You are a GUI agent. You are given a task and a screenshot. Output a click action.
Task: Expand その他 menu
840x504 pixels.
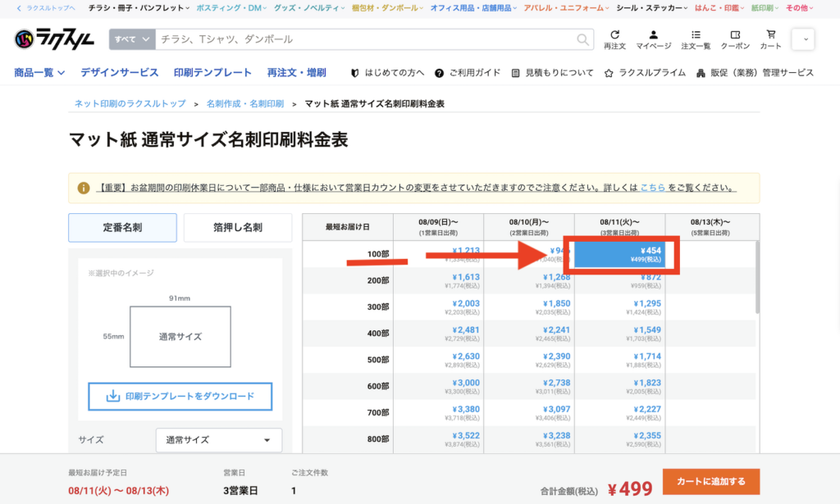(x=799, y=8)
